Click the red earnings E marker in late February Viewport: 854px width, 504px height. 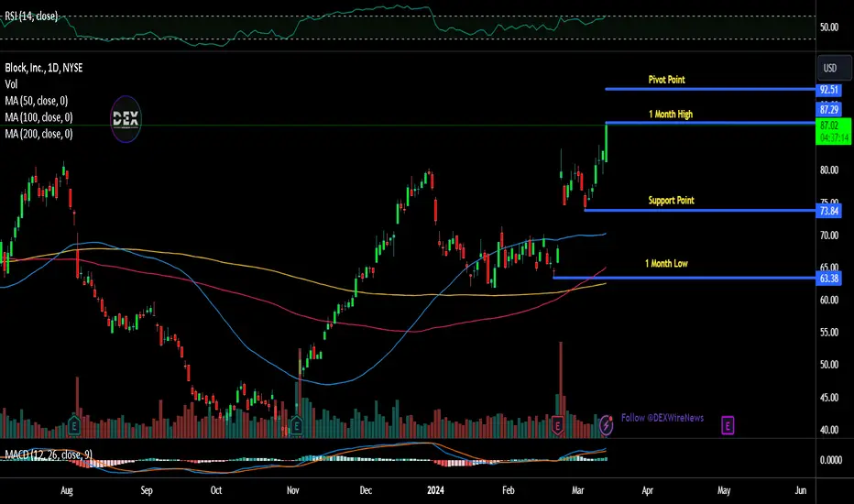click(557, 425)
